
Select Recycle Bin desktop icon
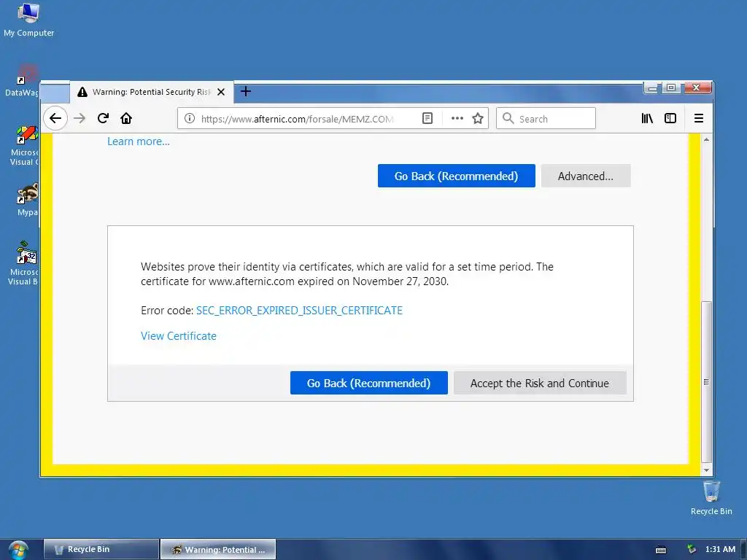click(711, 497)
